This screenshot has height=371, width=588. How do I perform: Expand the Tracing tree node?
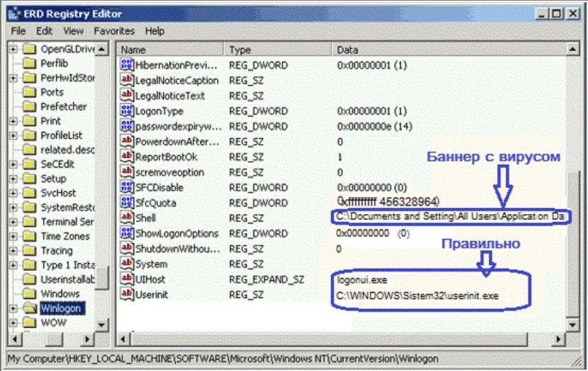pyautogui.click(x=13, y=251)
